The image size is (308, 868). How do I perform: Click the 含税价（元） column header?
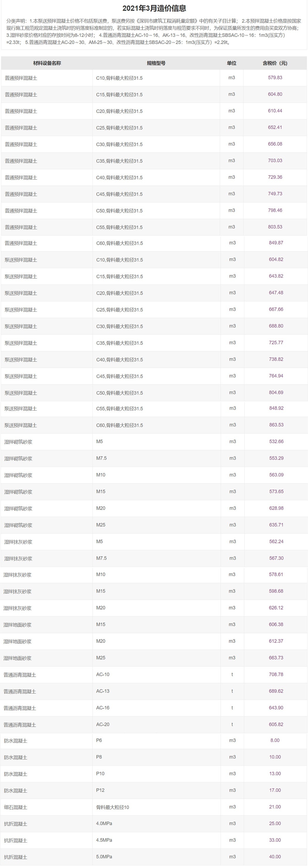click(x=275, y=63)
